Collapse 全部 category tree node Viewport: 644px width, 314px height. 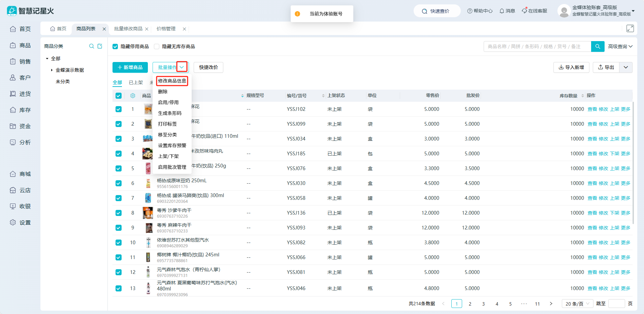click(x=47, y=59)
